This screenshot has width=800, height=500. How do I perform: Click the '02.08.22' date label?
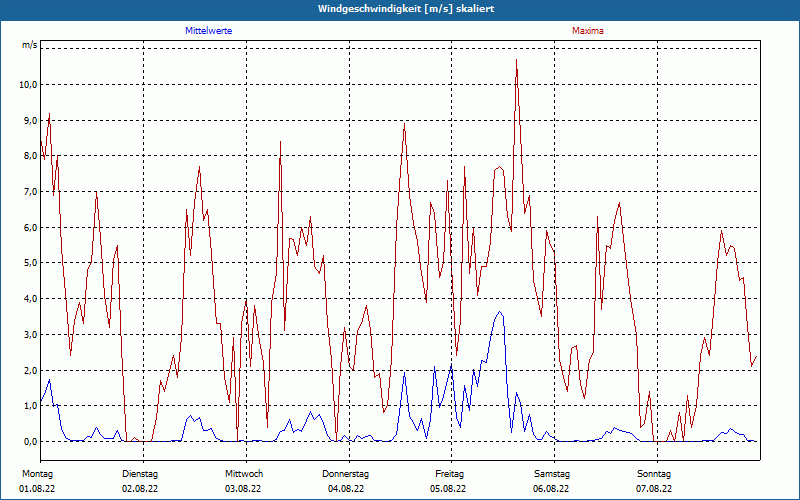click(140, 489)
